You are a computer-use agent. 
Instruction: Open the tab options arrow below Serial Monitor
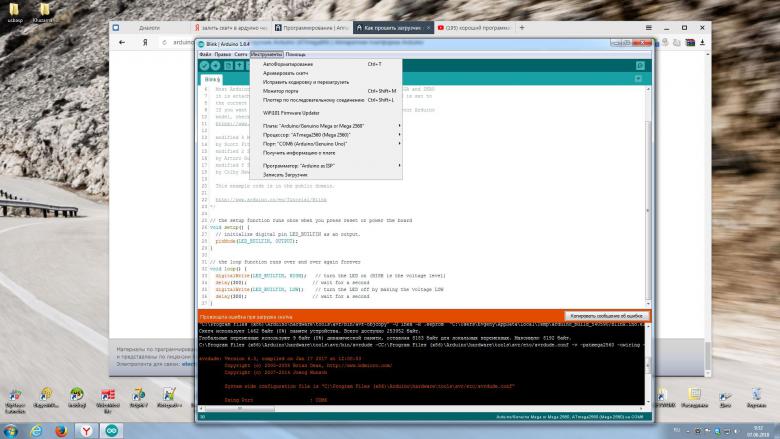[x=639, y=79]
